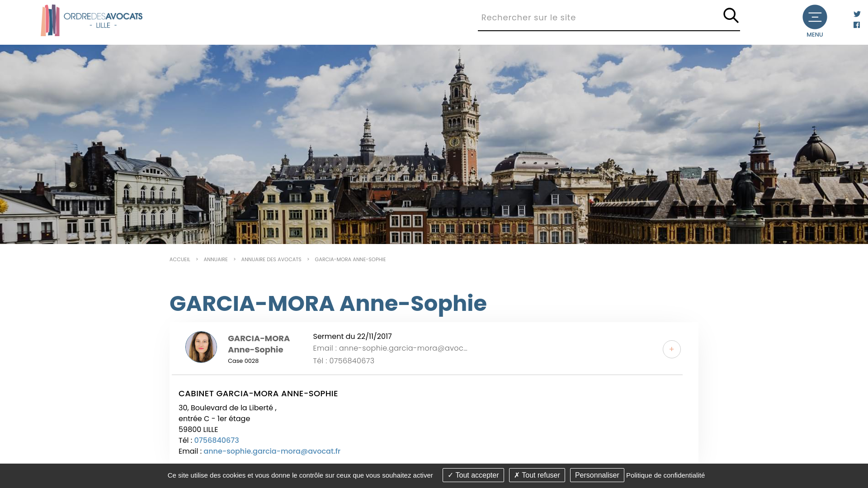The width and height of the screenshot is (868, 488).
Task: Open the hamburger MENU icon
Action: tap(815, 17)
